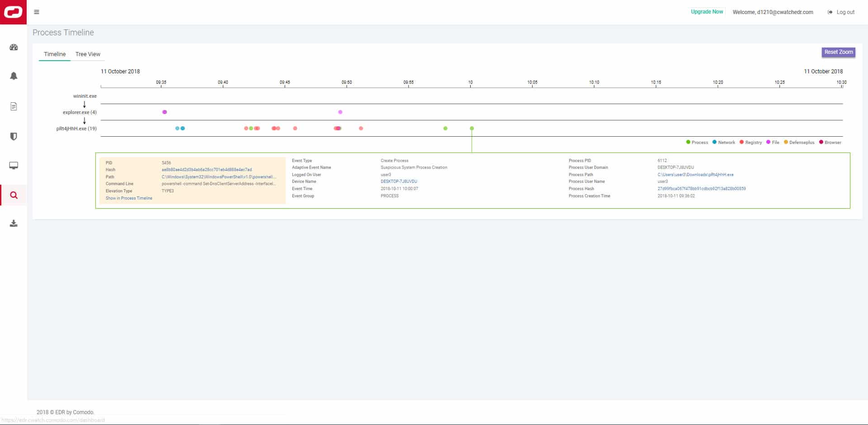The width and height of the screenshot is (868, 425).
Task: Open the powershell path link
Action: 219,177
